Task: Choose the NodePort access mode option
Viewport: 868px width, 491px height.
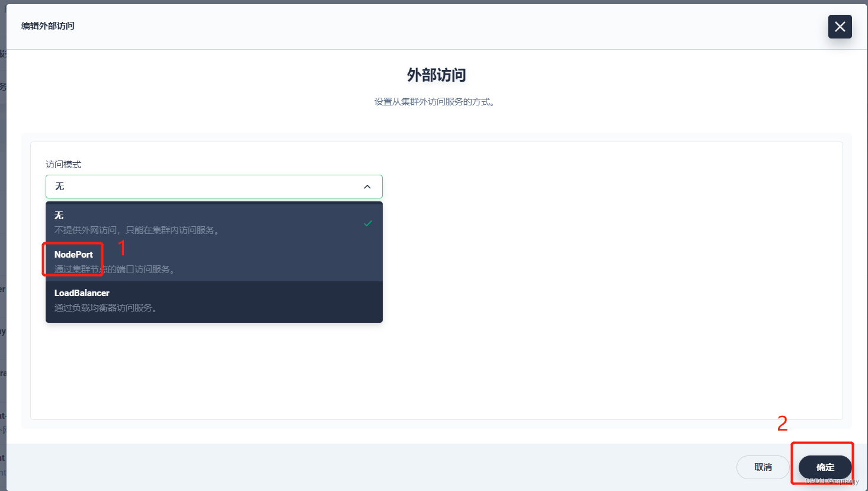Action: (x=214, y=262)
